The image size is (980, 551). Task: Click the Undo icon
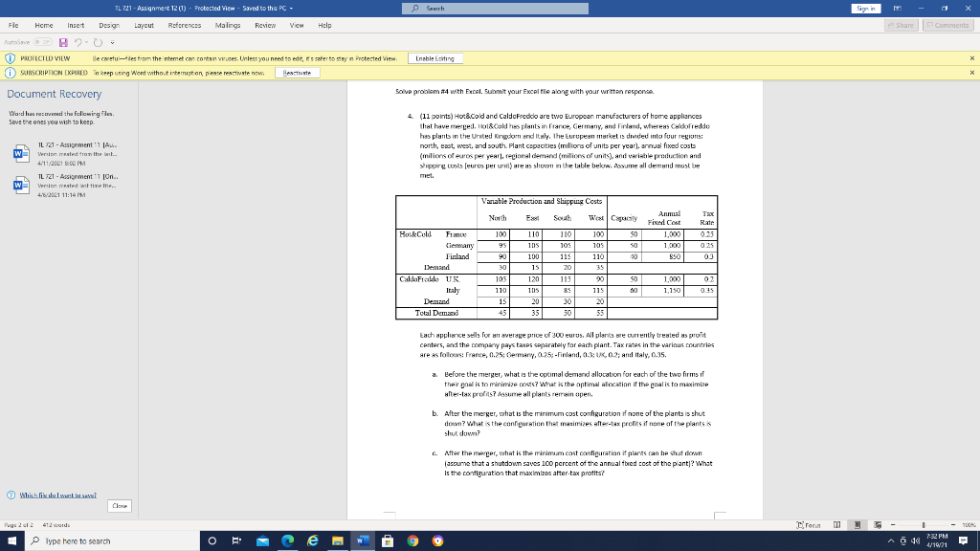pyautogui.click(x=78, y=40)
